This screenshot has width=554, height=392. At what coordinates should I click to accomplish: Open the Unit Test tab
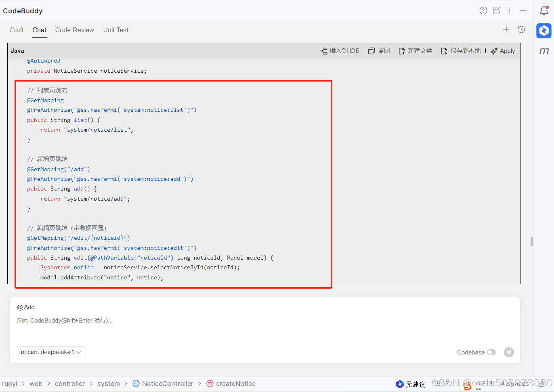pyautogui.click(x=116, y=30)
